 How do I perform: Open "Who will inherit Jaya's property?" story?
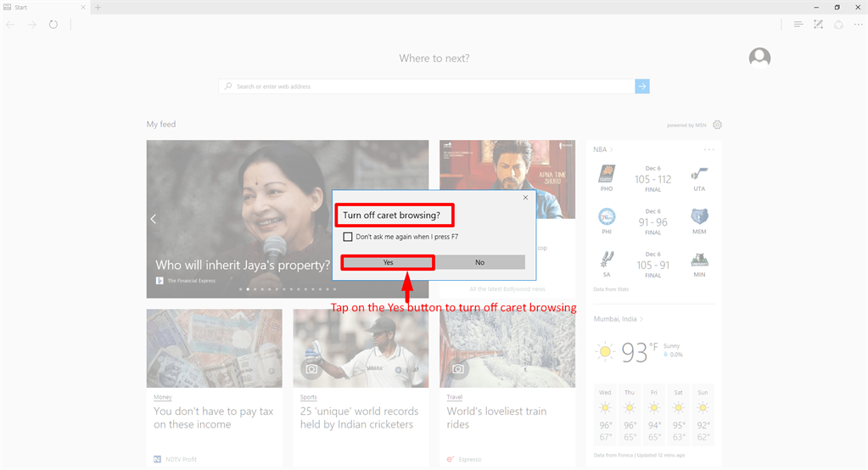point(243,266)
